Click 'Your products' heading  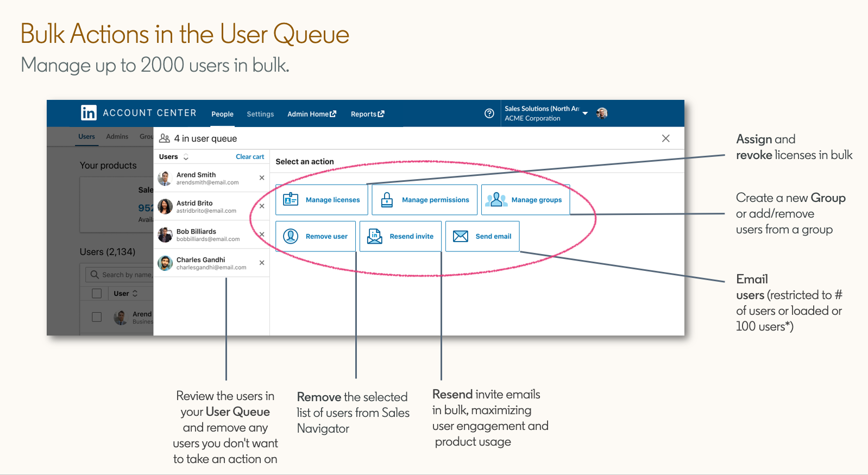[x=108, y=166]
